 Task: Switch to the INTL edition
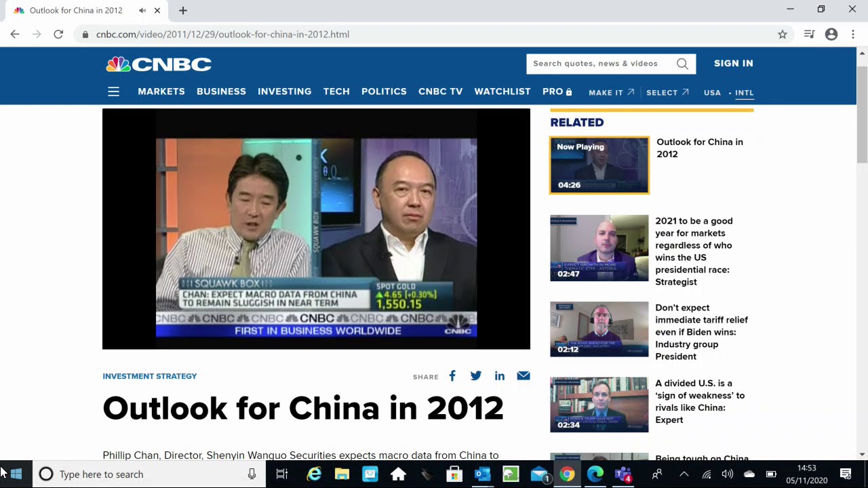(744, 93)
